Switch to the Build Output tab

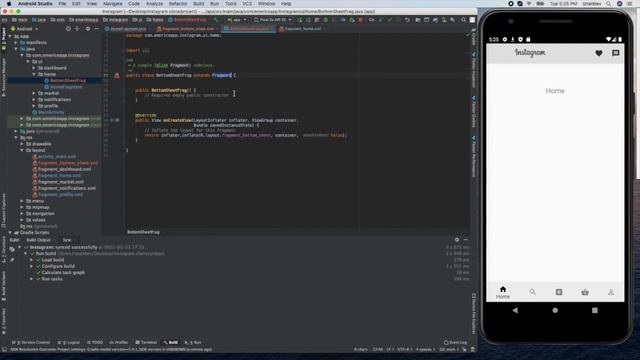38,240
